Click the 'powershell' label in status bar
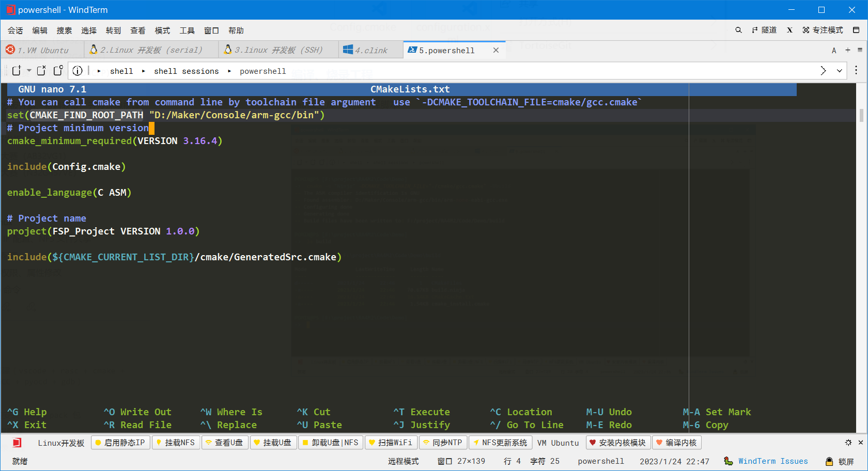 [x=600, y=461]
